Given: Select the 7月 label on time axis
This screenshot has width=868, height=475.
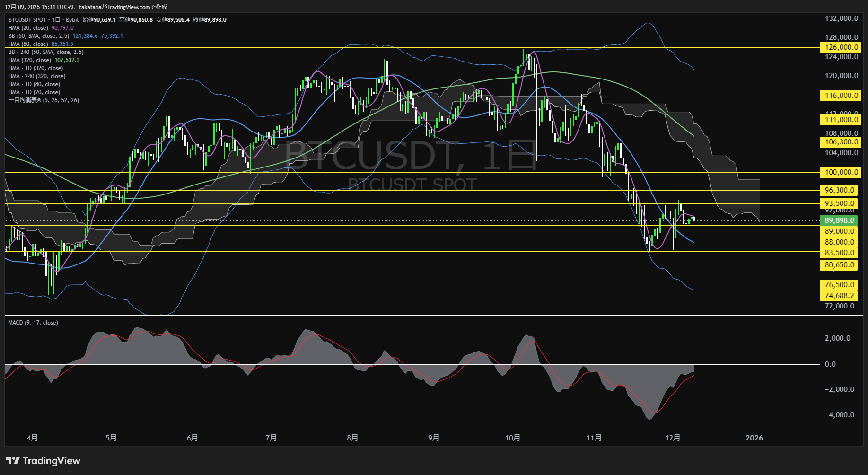Looking at the screenshot, I should [271, 438].
